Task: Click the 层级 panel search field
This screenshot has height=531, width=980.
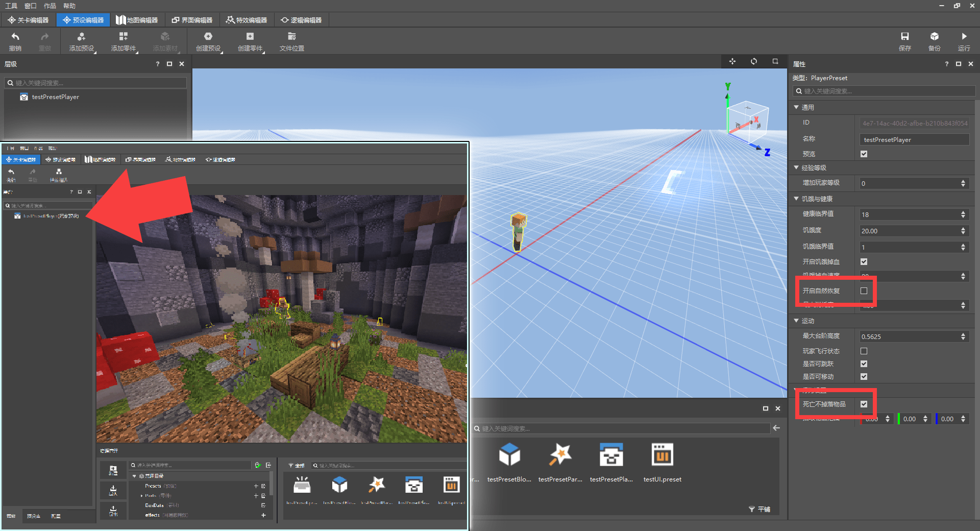Action: tap(96, 83)
